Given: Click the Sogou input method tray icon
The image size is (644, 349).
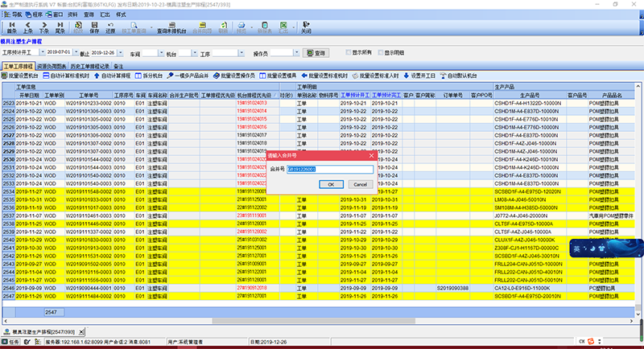Looking at the screenshot, I should (x=591, y=341).
